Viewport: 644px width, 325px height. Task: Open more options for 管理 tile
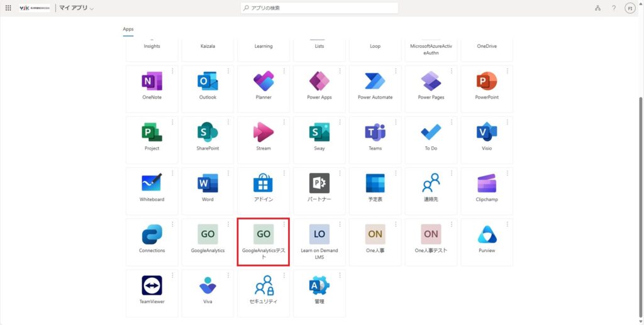coord(340,275)
